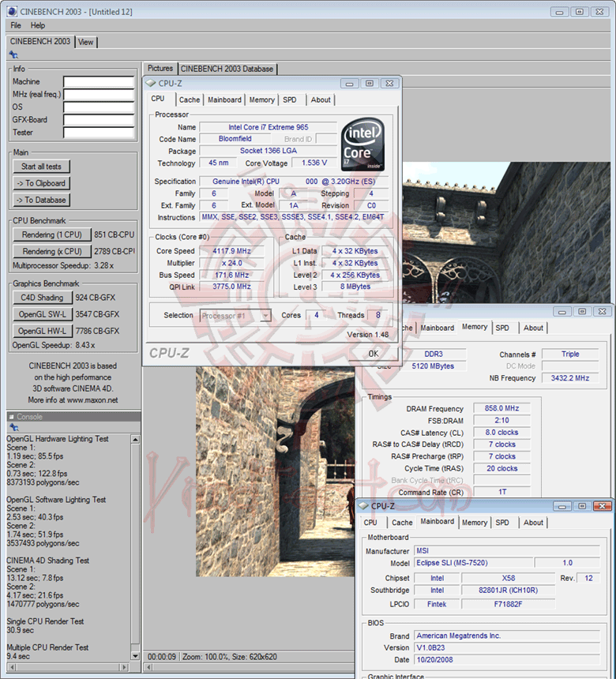Screen dimensions: 616x679
Task: Click the rendered courtyard picture
Action: coord(275,471)
